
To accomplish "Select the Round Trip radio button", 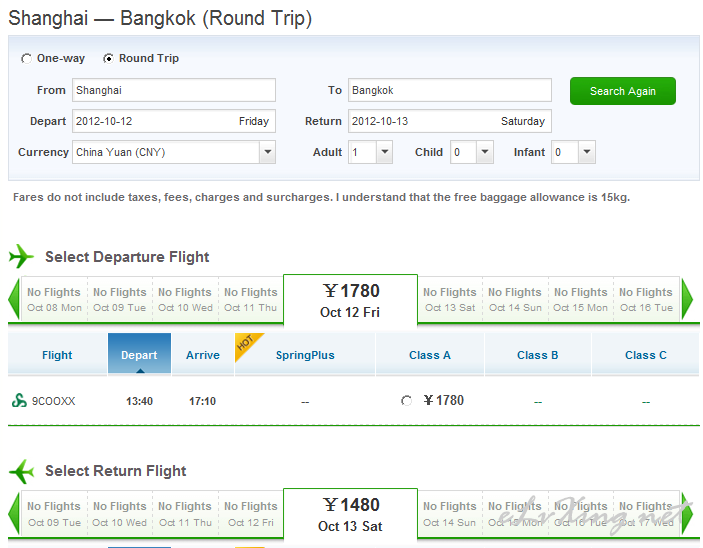I will tap(108, 59).
